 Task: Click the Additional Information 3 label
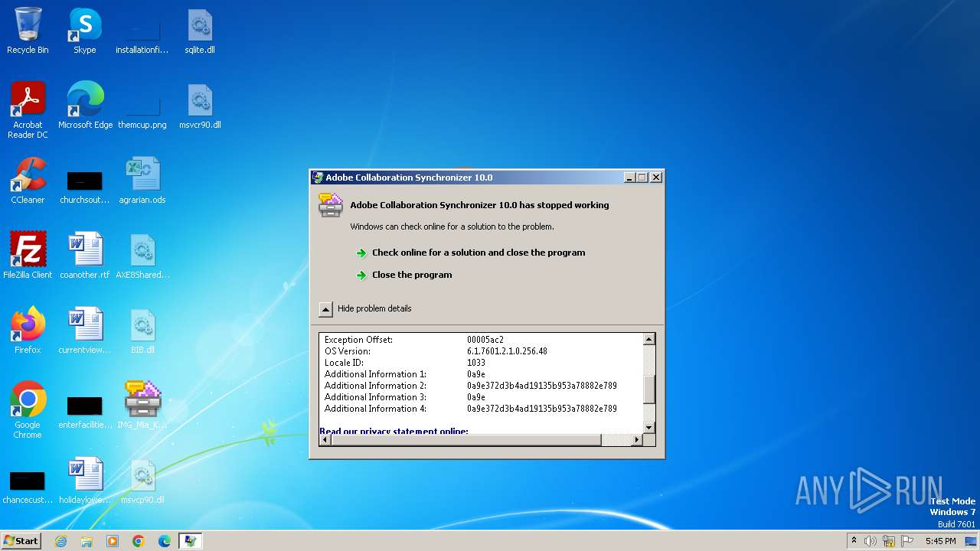click(x=375, y=397)
